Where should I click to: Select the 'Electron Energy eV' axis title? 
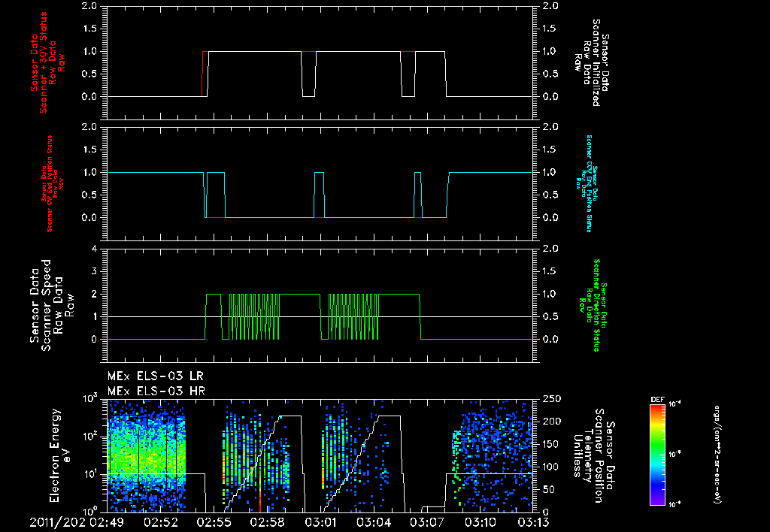[x=60, y=455]
